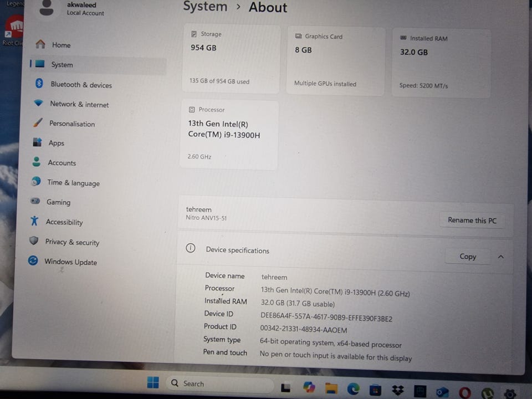Click the Apps icon in sidebar
The image size is (532, 399).
coord(37,142)
